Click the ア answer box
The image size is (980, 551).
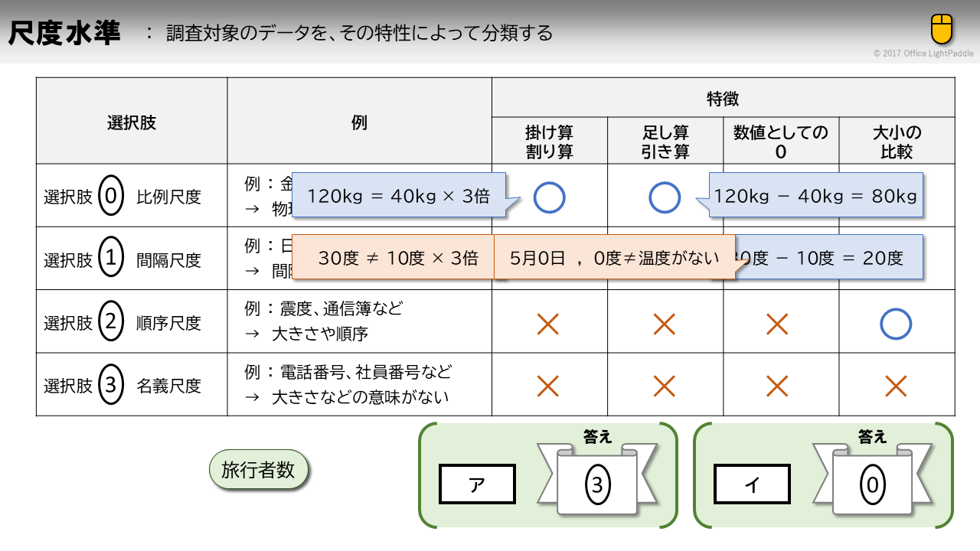coord(477,484)
